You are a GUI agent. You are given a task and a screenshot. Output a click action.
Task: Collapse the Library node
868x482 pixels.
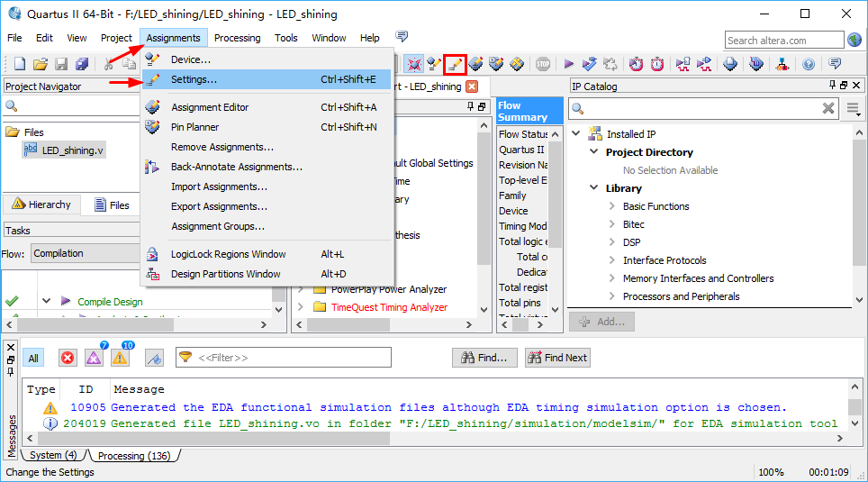click(x=594, y=187)
